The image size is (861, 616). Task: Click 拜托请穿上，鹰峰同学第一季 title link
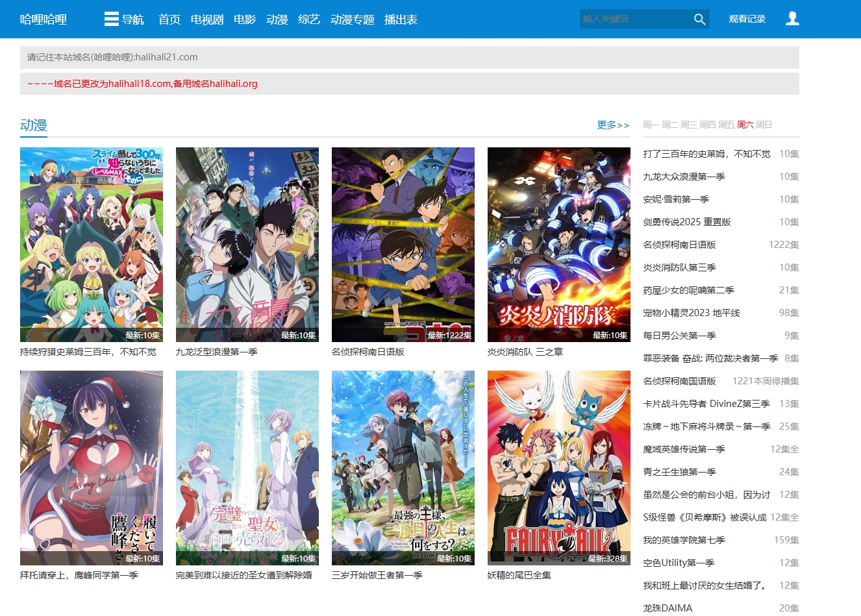tap(79, 575)
